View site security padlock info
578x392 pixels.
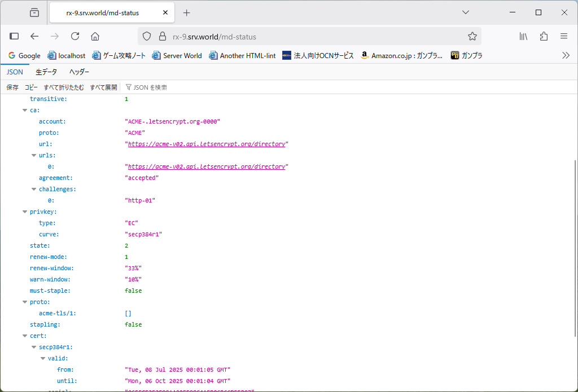pyautogui.click(x=162, y=37)
